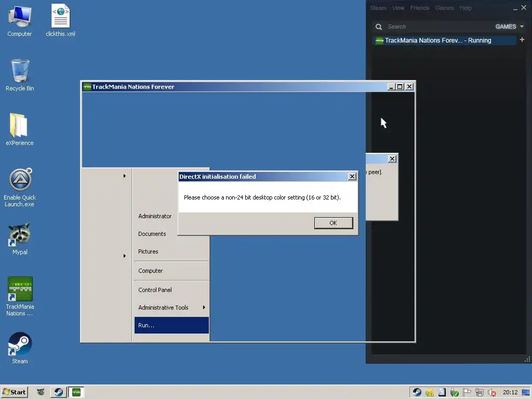Open the View menu in Steam
The image size is (532, 399).
[398, 8]
